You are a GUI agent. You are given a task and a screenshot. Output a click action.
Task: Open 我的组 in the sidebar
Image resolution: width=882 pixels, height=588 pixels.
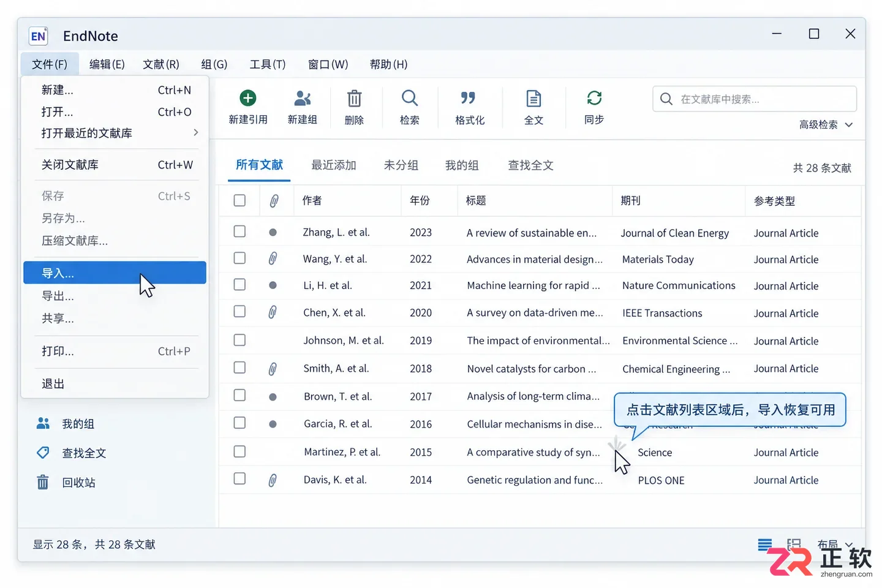(66, 424)
